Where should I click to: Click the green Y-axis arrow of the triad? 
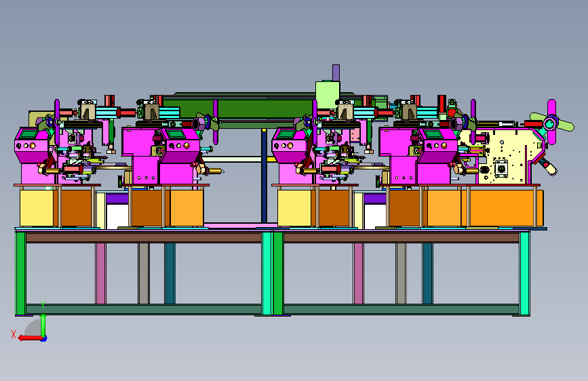[43, 325]
